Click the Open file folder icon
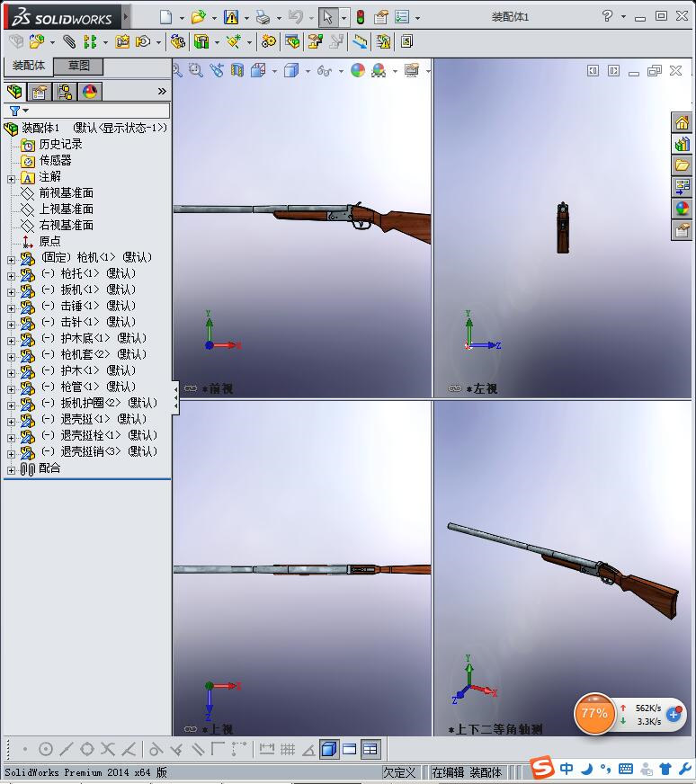 pyautogui.click(x=199, y=17)
